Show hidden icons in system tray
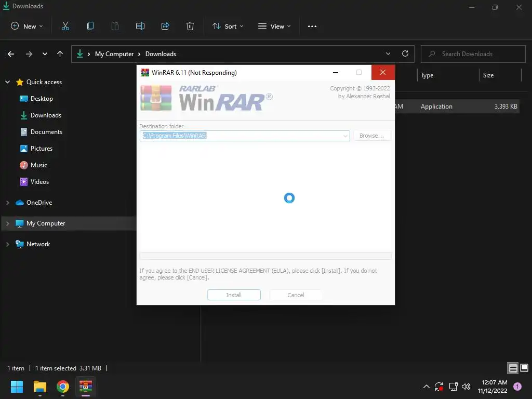The width and height of the screenshot is (532, 399). click(427, 387)
